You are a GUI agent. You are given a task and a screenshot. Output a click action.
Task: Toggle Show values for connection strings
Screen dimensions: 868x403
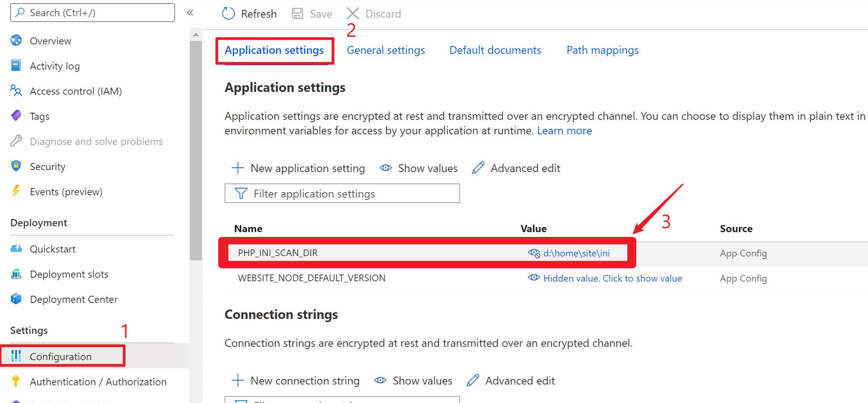(x=413, y=381)
